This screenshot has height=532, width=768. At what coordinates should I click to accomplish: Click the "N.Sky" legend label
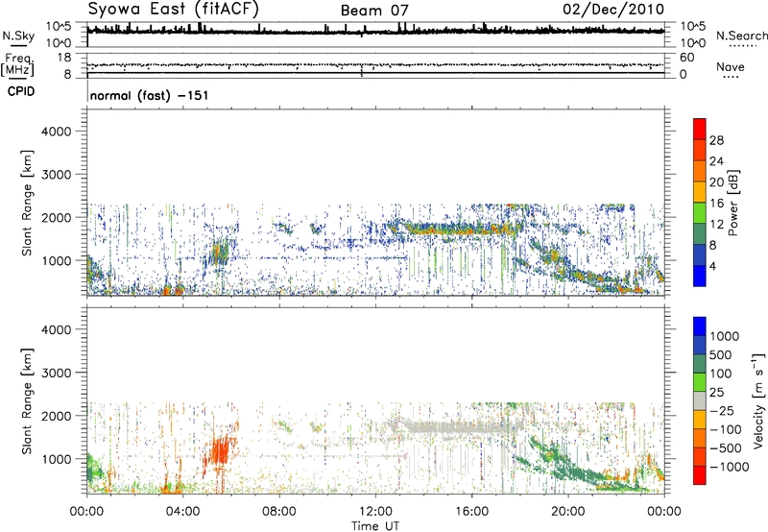(x=18, y=36)
